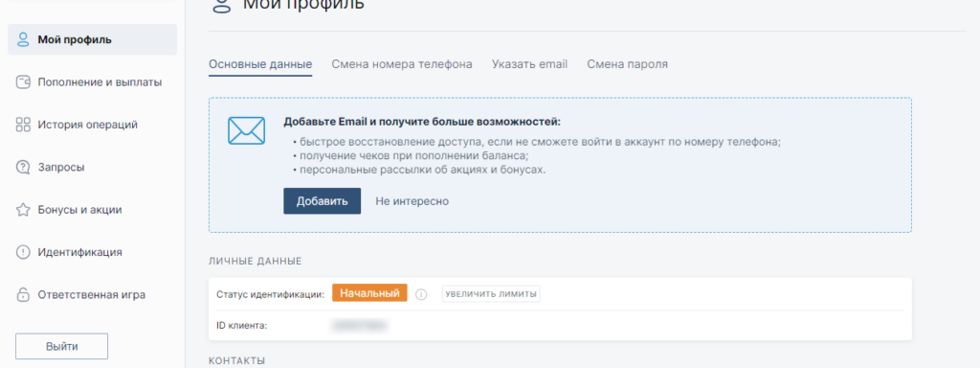
Task: Click the ID клиента label
Action: coord(241,326)
